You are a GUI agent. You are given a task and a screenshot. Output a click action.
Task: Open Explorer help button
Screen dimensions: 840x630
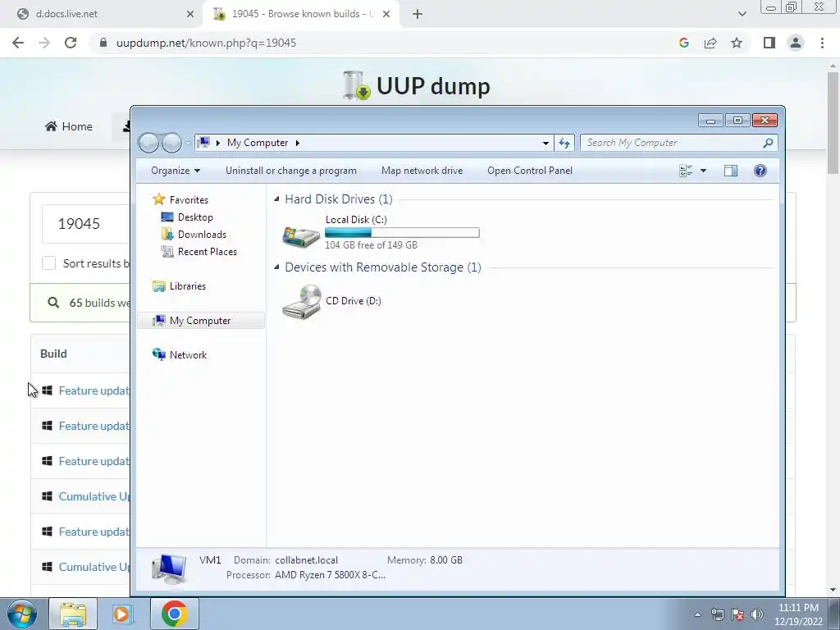tap(760, 171)
